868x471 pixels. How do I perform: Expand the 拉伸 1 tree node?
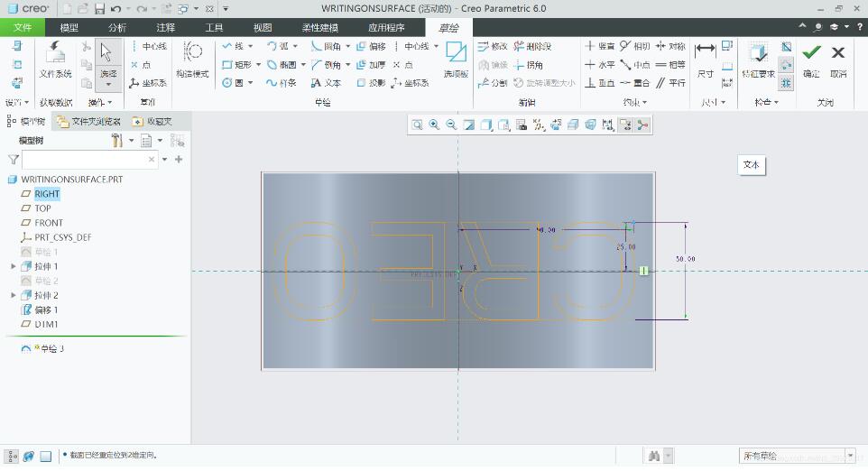tap(14, 266)
